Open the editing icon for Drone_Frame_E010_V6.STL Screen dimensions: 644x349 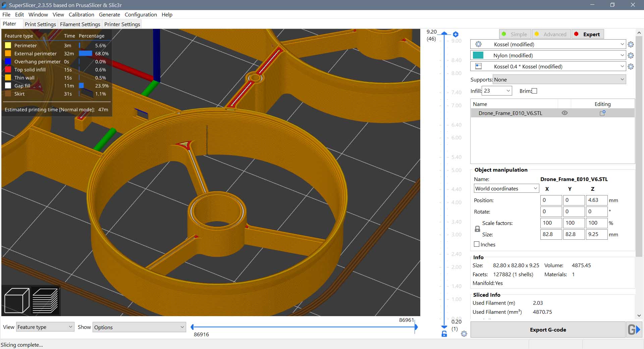click(x=602, y=113)
